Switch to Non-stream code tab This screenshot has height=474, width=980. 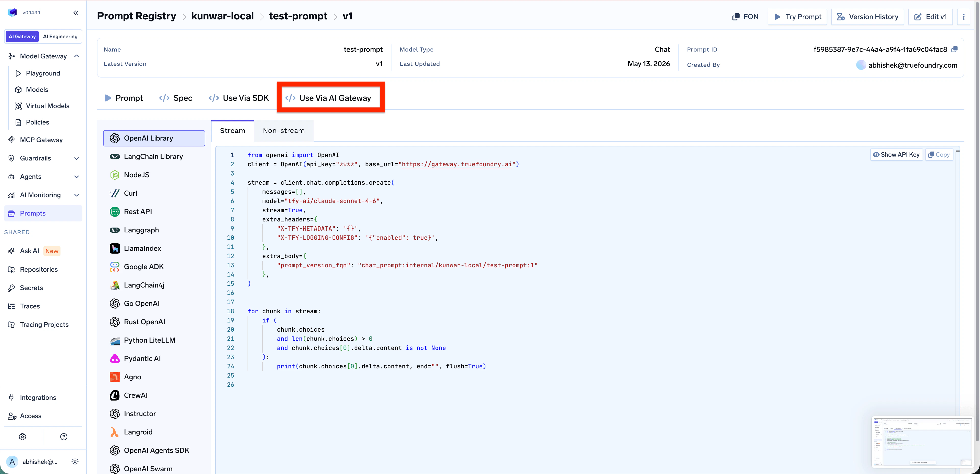point(284,130)
